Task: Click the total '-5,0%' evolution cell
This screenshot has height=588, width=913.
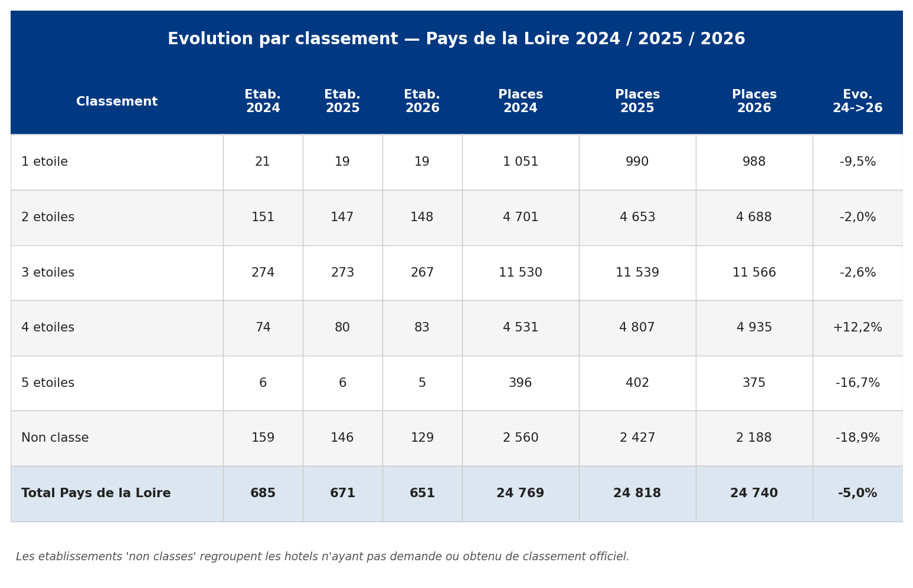Action: (x=858, y=494)
